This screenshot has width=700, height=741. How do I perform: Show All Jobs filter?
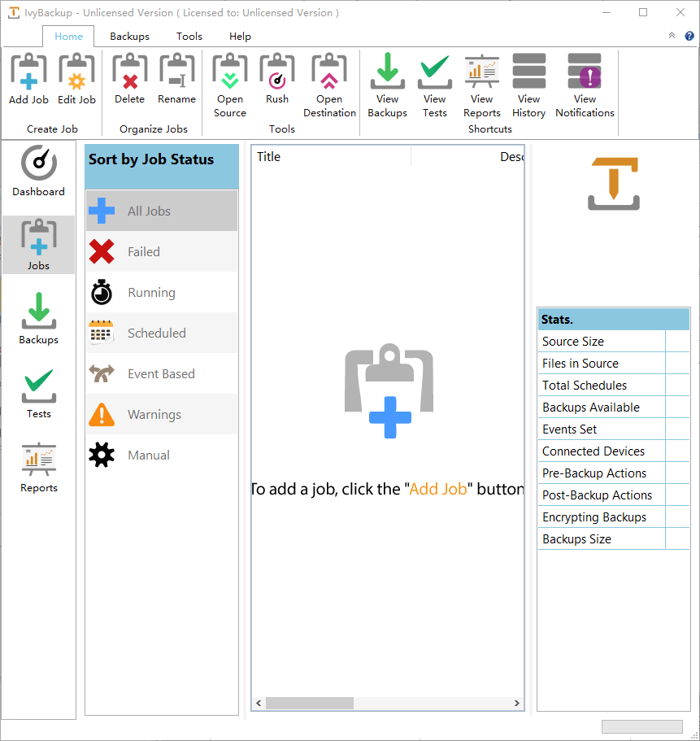click(162, 211)
